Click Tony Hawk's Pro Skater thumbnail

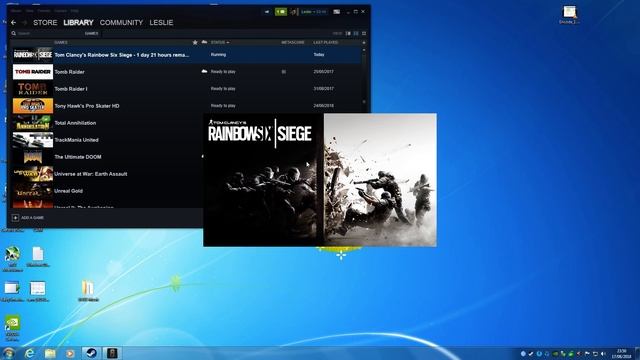[x=33, y=106]
